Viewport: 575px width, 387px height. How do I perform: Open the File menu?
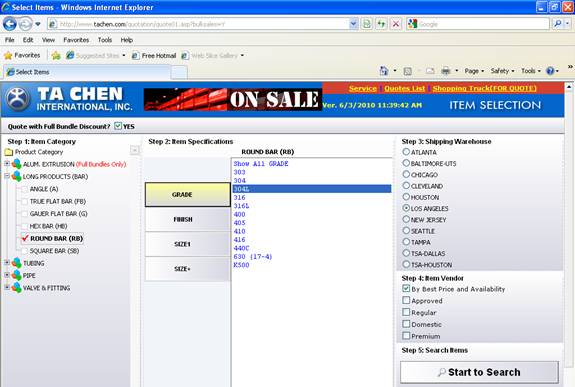click(10, 40)
